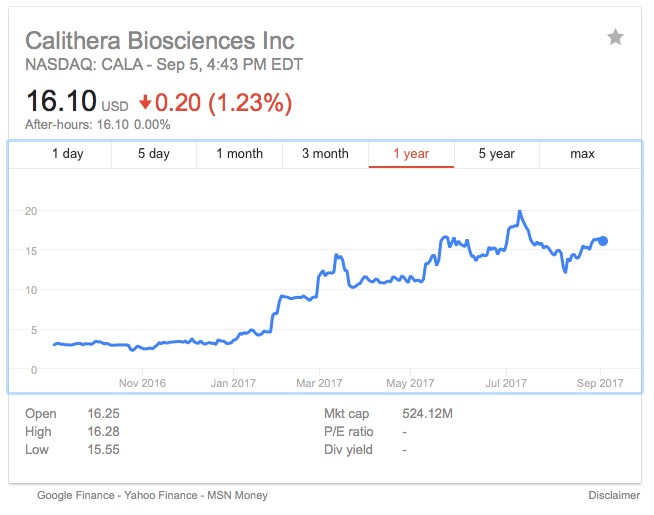Switch to the 1 day tab
Image resolution: width=654 pixels, height=515 pixels.
pyautogui.click(x=68, y=154)
